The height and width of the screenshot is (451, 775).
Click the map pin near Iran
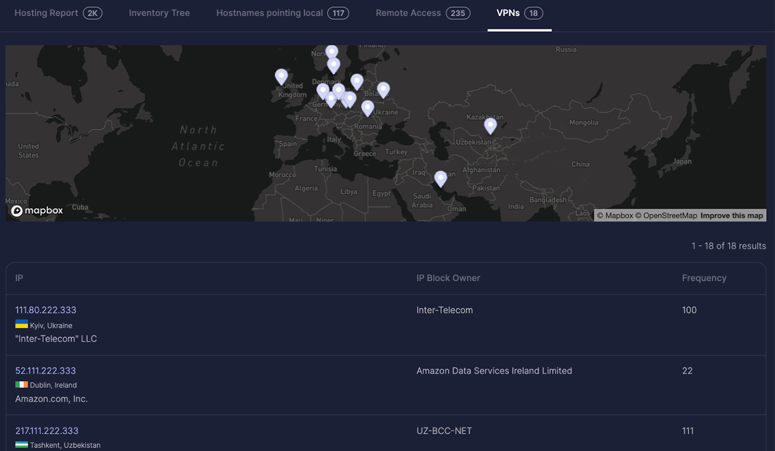pos(440,179)
